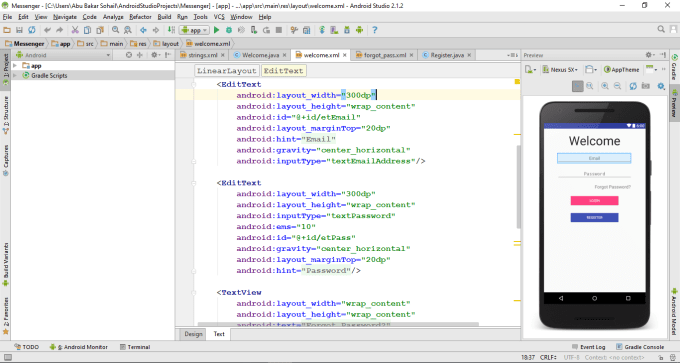Click the Open folder toolbar icon
This screenshot has width=680, height=363.
(x=7, y=30)
